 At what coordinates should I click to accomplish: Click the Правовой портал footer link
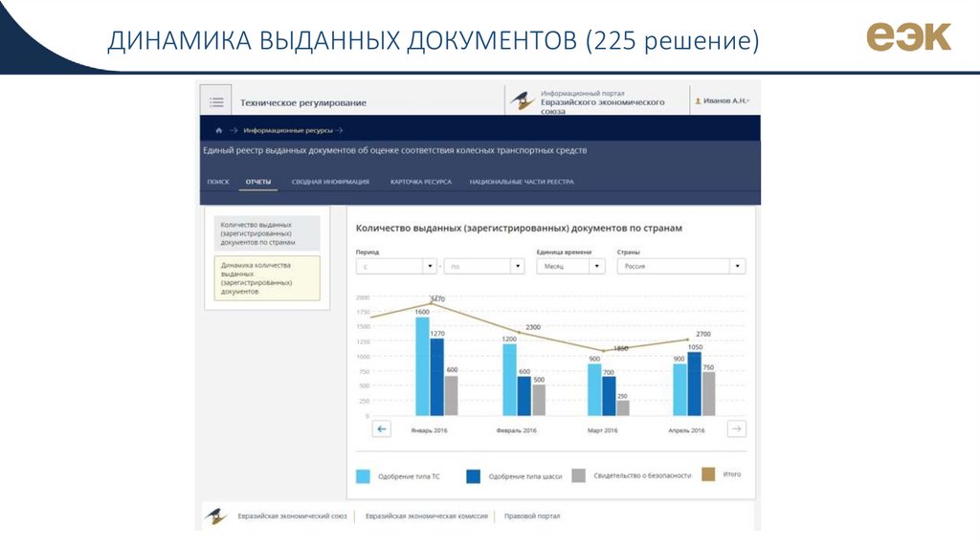click(531, 516)
